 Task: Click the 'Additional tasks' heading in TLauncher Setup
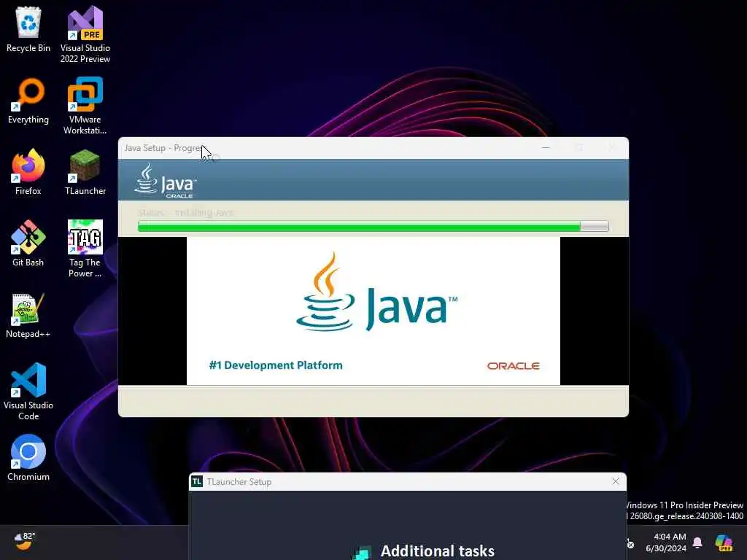438,551
